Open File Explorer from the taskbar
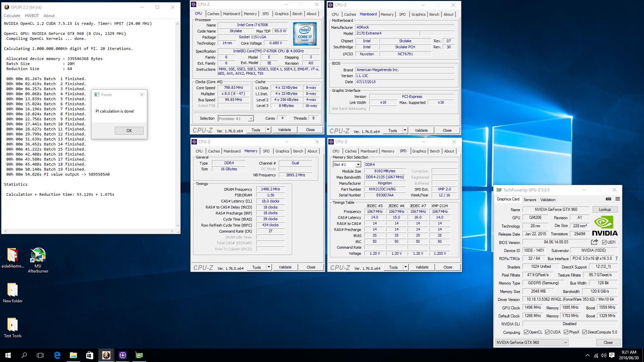 (x=73, y=355)
